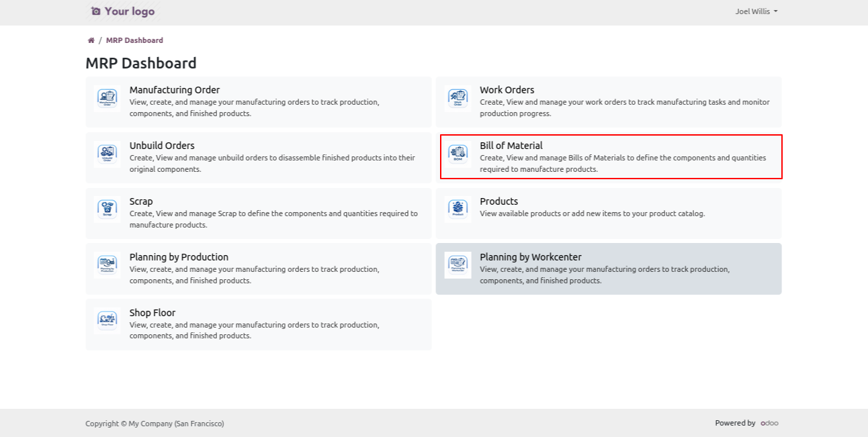Click the Scrap icon
Image resolution: width=868 pixels, height=437 pixels.
pos(107,209)
